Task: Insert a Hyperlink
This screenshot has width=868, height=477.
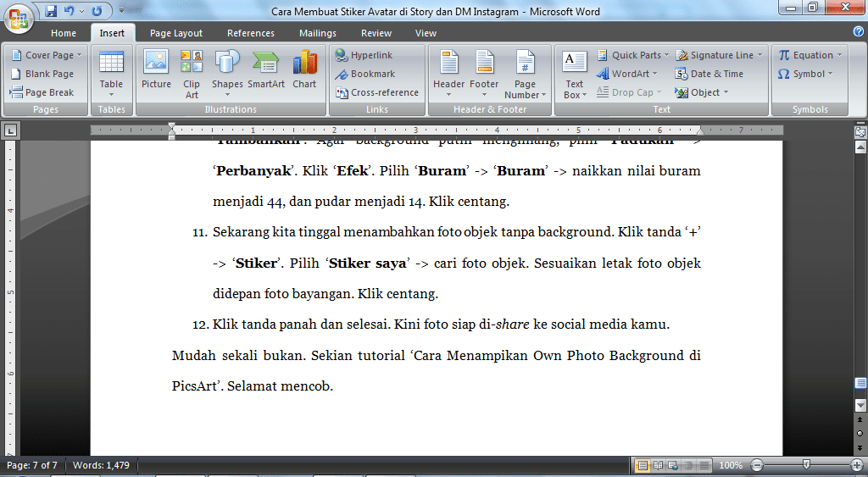Action: coord(364,55)
